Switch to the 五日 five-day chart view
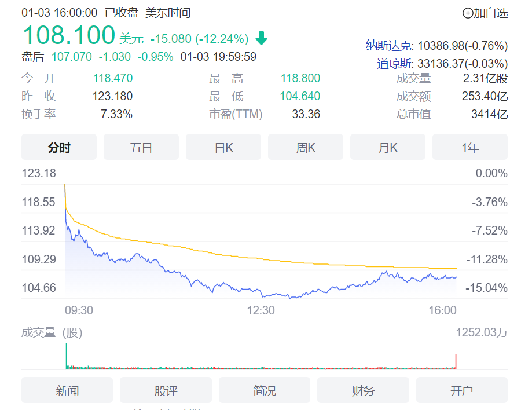 tap(141, 147)
